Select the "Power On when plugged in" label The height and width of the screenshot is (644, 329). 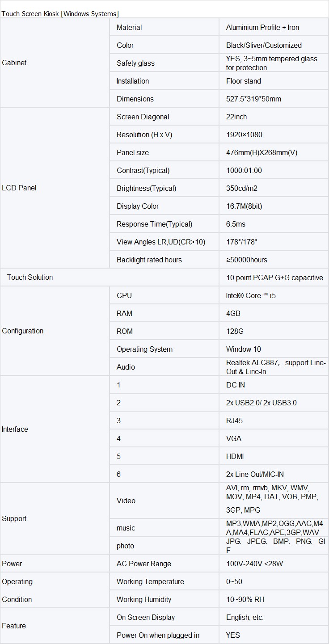(x=158, y=635)
